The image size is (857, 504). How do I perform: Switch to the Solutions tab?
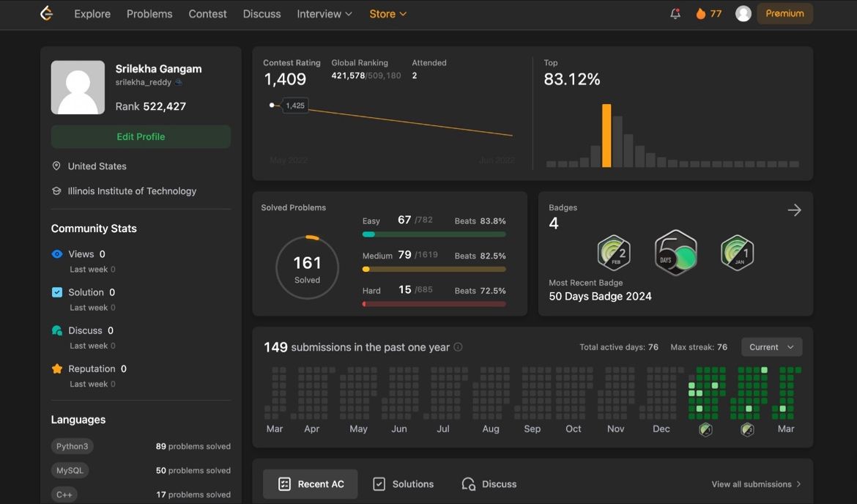[404, 484]
